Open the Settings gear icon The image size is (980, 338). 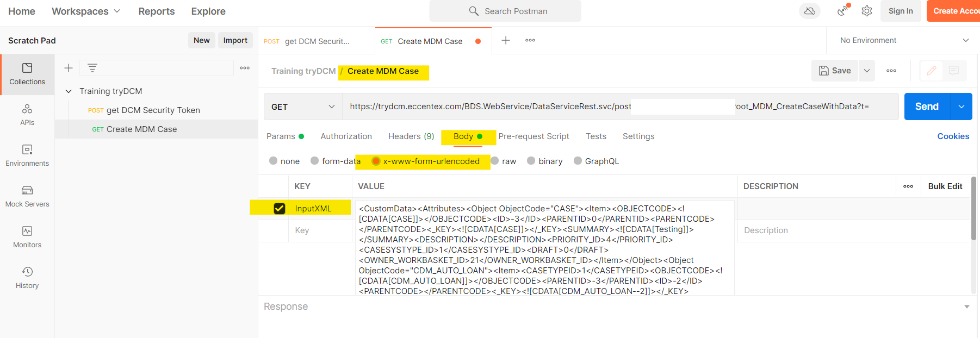tap(867, 11)
